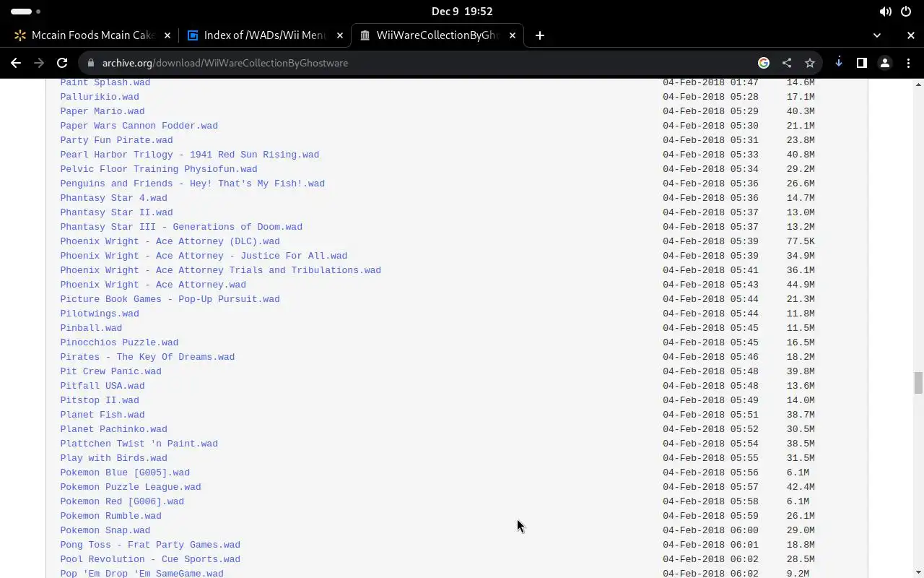Click the Google icon in address bar
This screenshot has width=924, height=578.
coord(764,63)
